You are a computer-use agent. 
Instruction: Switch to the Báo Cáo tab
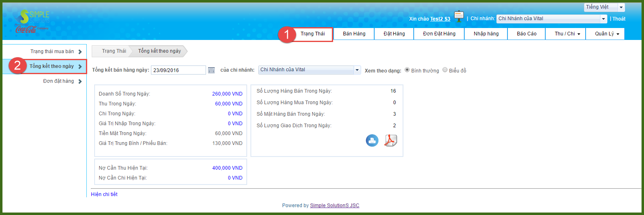[x=526, y=34]
